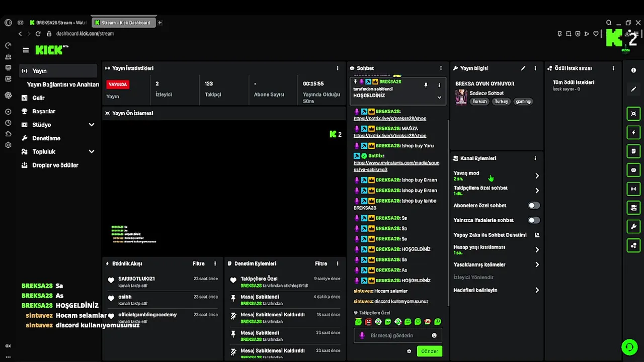Screen dimensions: 644x362
Task: Open chat settings gear beside Gönder
Action: 409,351
